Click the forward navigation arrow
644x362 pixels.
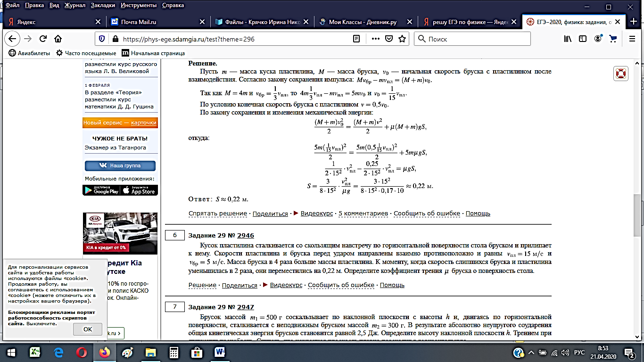coord(28,39)
